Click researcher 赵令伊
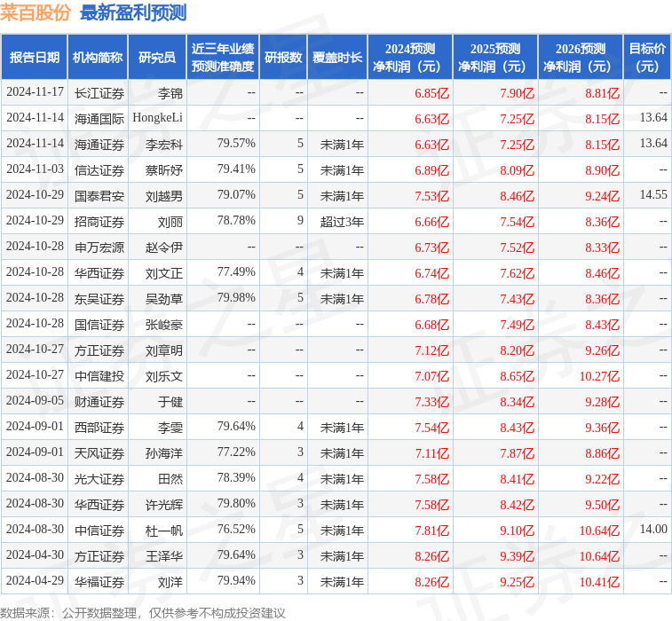Screen dimensions: 672x621 (x=164, y=248)
